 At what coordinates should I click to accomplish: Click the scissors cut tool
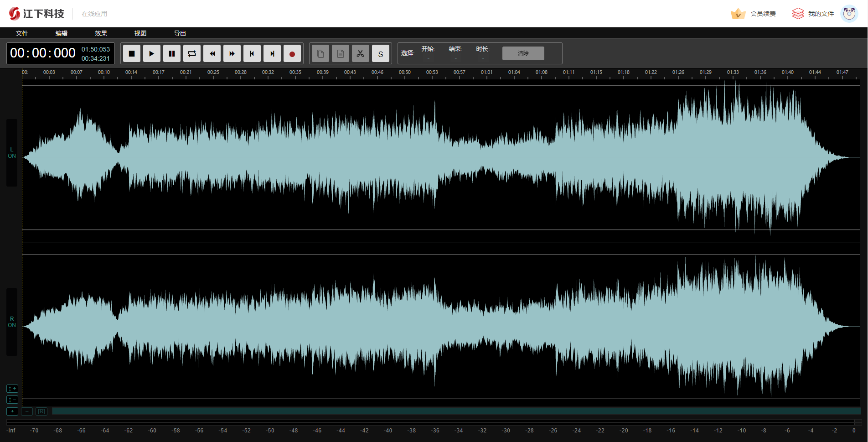[360, 53]
